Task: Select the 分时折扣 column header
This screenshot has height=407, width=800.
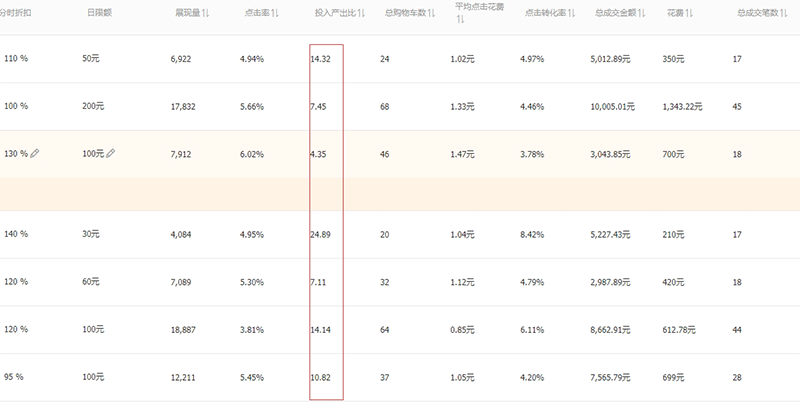Action: coord(14,13)
